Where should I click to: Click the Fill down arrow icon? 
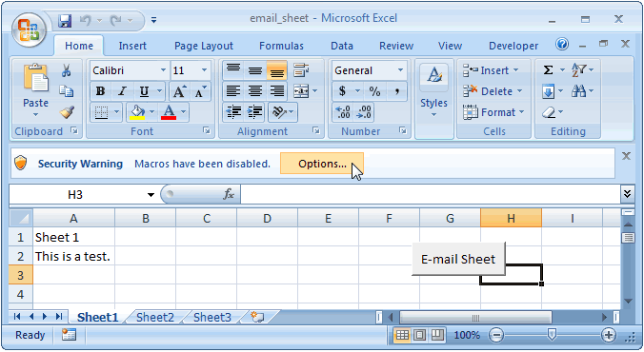click(549, 91)
